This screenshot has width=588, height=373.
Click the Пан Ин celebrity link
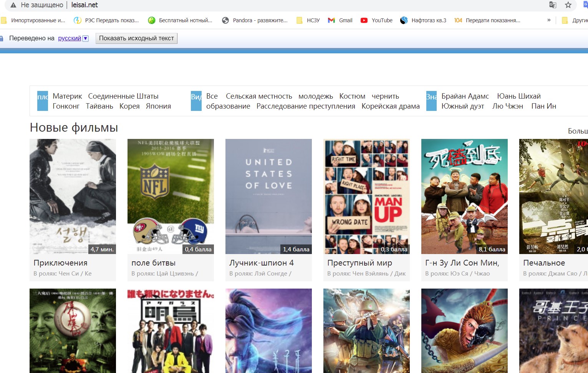[x=544, y=106]
